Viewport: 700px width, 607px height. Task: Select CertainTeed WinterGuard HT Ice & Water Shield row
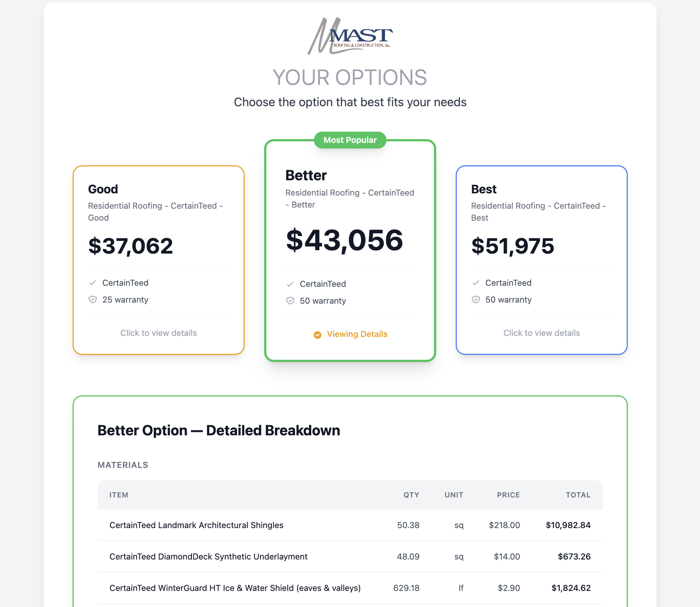click(x=350, y=588)
